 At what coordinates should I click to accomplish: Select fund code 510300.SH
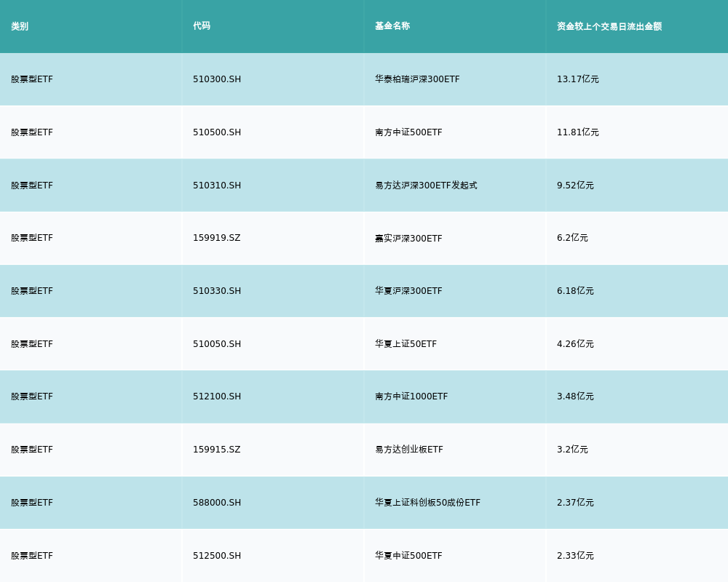tap(217, 79)
